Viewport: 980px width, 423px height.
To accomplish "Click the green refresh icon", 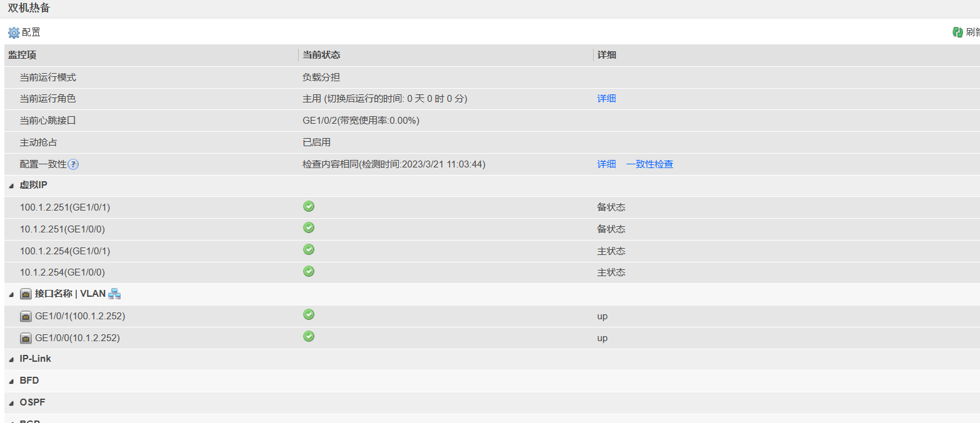I will pos(957,32).
